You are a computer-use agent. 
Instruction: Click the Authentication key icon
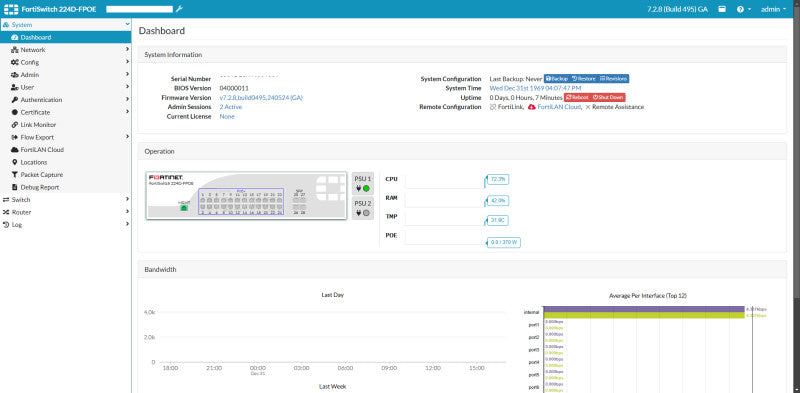[15, 100]
